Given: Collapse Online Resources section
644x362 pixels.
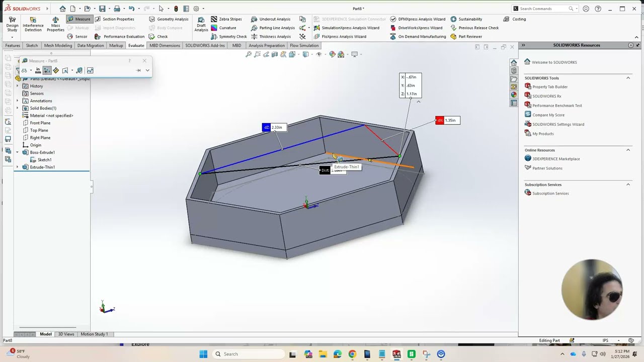Looking at the screenshot, I should tap(628, 150).
